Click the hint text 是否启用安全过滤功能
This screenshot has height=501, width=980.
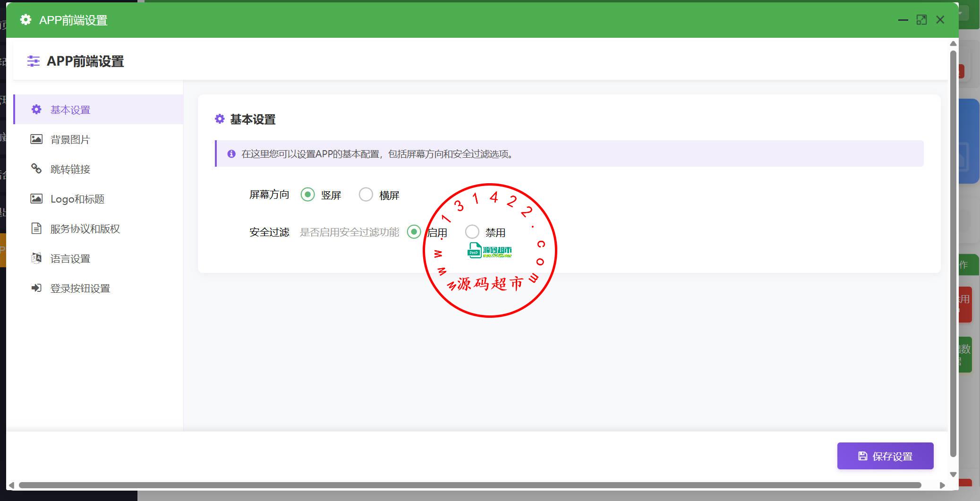[349, 232]
